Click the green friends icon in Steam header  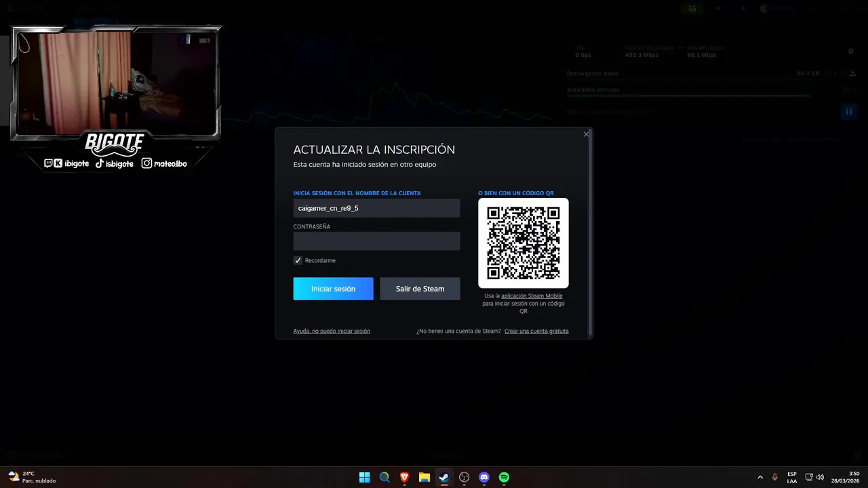point(692,9)
